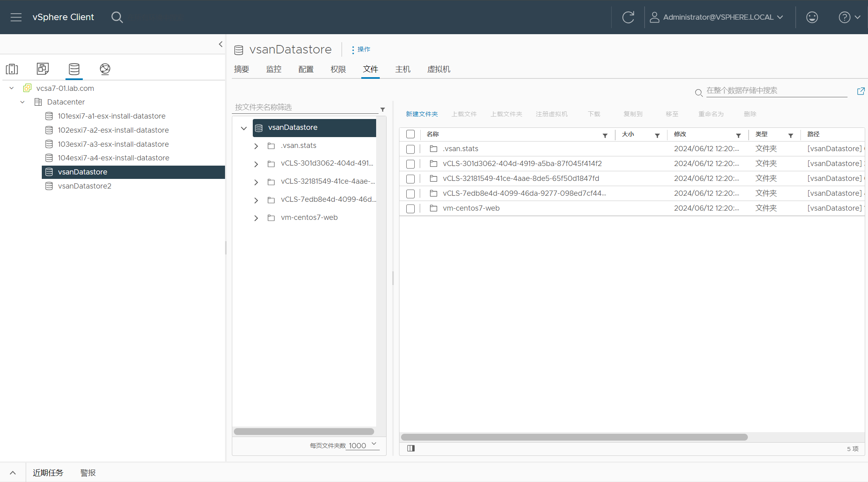The width and height of the screenshot is (868, 482).
Task: Open the Name column filter
Action: click(605, 135)
